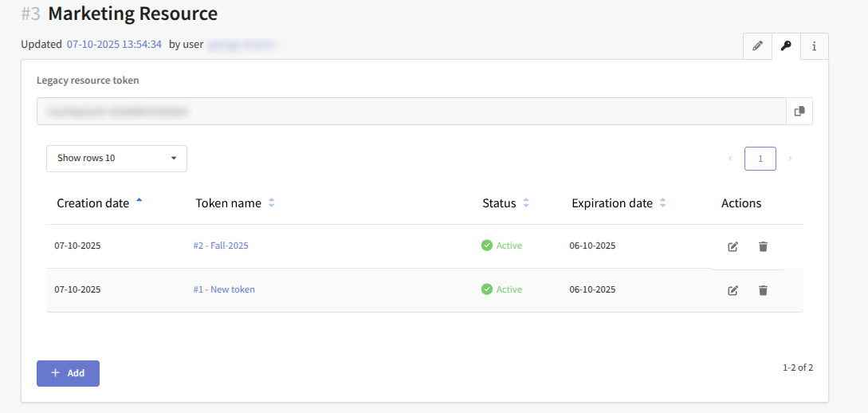Edit the #2 - Fall-2025 token
868x413 pixels.
(x=732, y=246)
